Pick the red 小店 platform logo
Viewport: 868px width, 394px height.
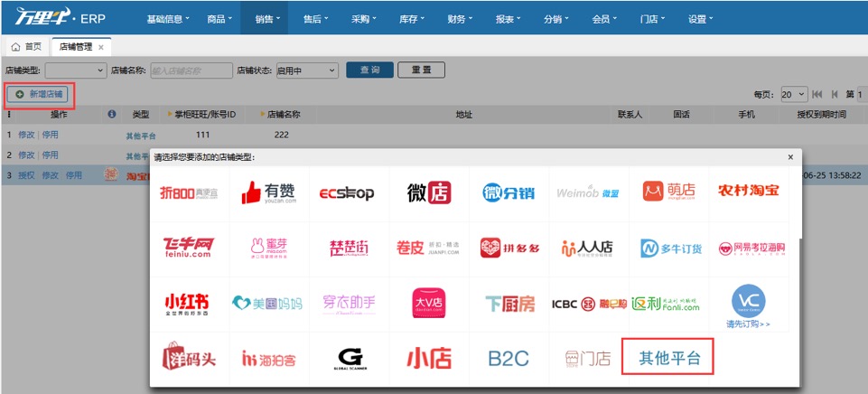point(429,358)
